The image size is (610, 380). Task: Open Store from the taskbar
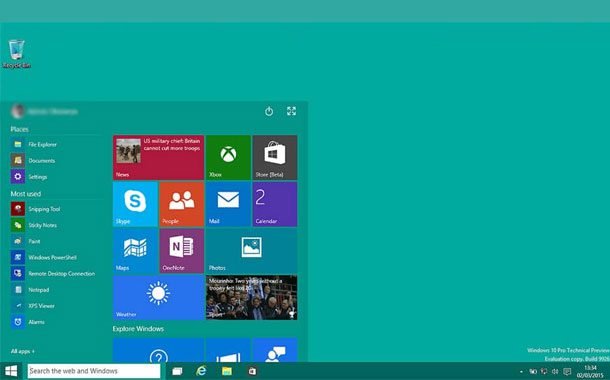pos(252,371)
